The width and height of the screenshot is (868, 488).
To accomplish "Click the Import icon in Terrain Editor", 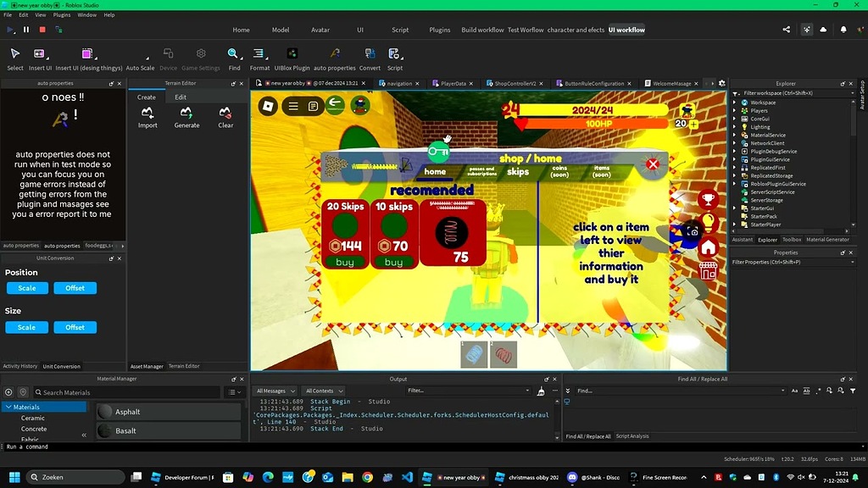I will click(147, 114).
